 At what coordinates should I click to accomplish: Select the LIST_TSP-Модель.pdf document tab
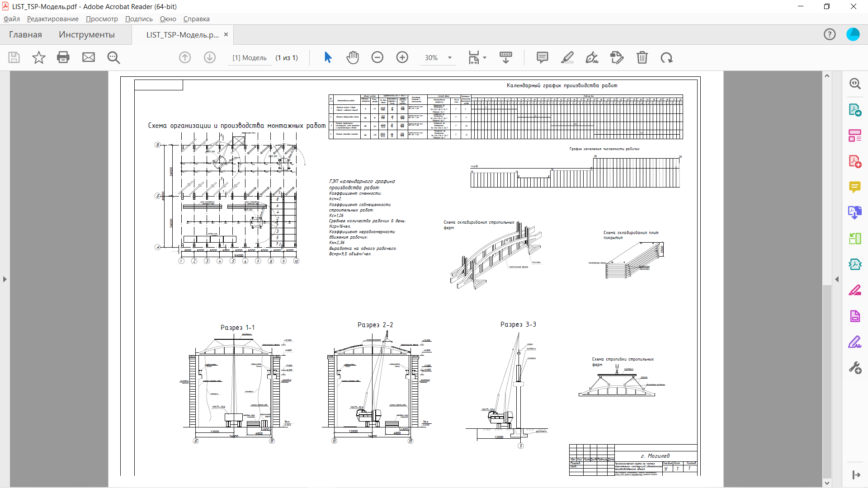[183, 35]
